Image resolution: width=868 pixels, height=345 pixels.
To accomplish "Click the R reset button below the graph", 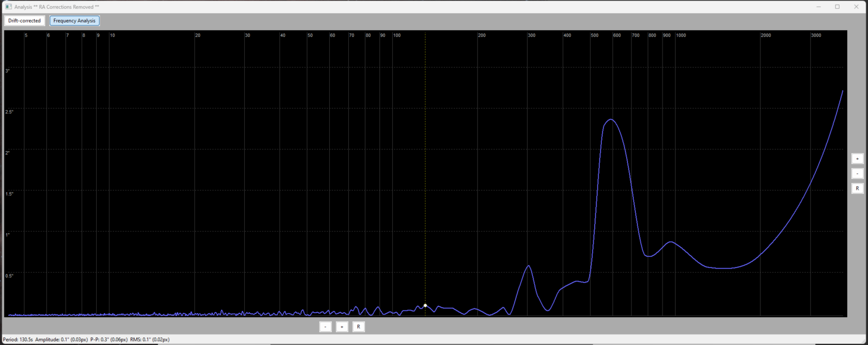I will [359, 327].
